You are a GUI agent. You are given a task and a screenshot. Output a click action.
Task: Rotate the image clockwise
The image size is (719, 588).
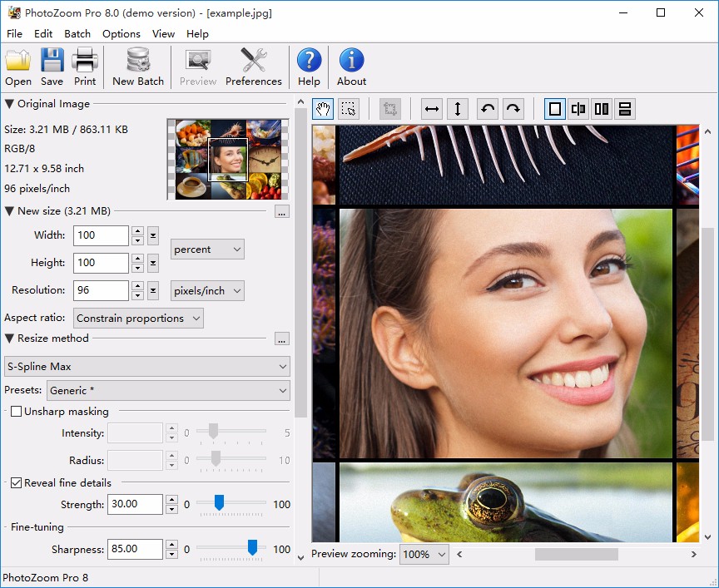pyautogui.click(x=515, y=108)
